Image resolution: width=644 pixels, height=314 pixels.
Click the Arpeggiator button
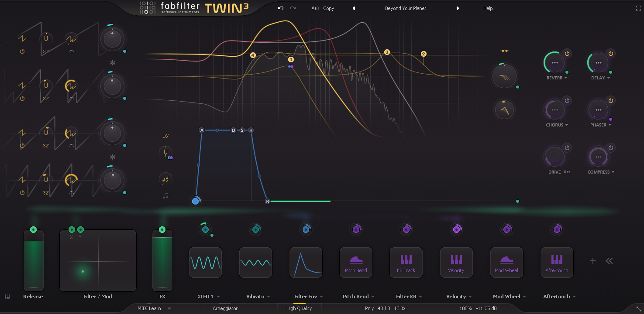coord(225,308)
